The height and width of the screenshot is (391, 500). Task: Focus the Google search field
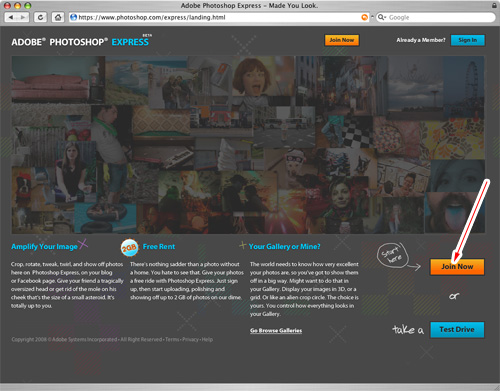tap(440, 17)
